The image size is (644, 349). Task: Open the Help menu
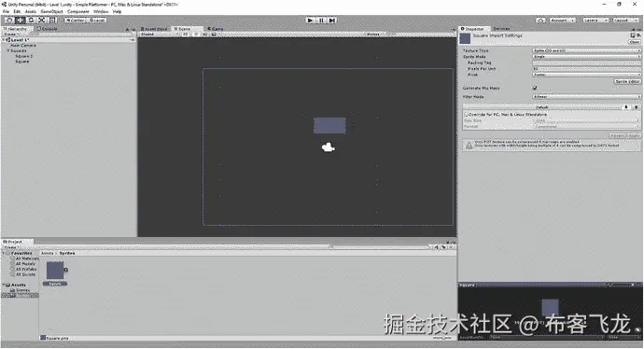(x=117, y=11)
